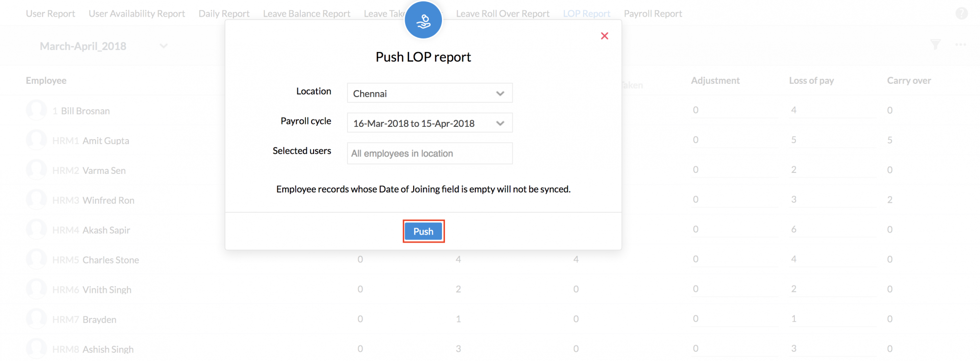Open the User Availability Report tab
Screen dimensions: 980x361
[137, 14]
